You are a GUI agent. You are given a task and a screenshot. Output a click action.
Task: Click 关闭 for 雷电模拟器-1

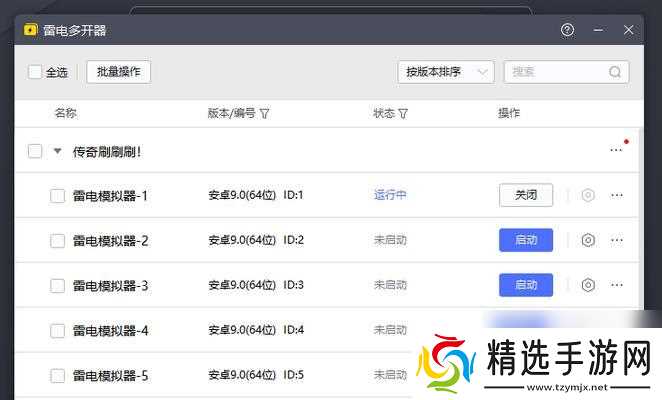point(526,195)
